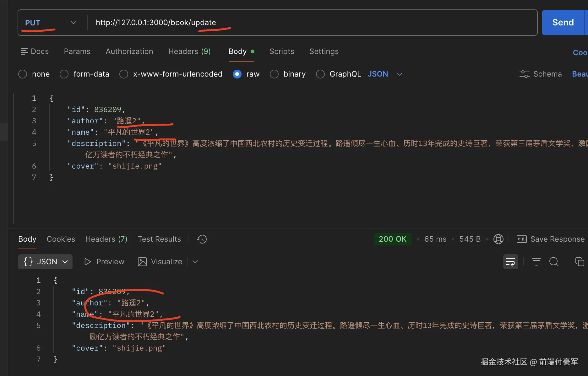588x376 pixels.
Task: Search the response body with magnifier icon
Action: coord(554,262)
